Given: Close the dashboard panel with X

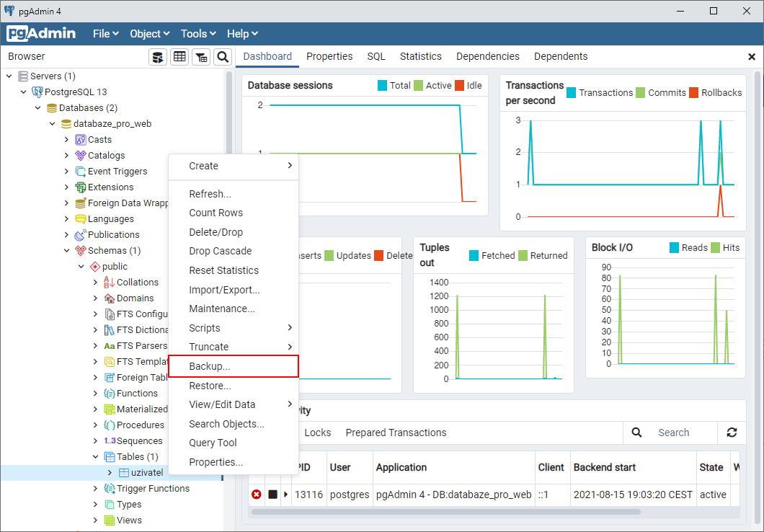Looking at the screenshot, I should click(x=752, y=57).
